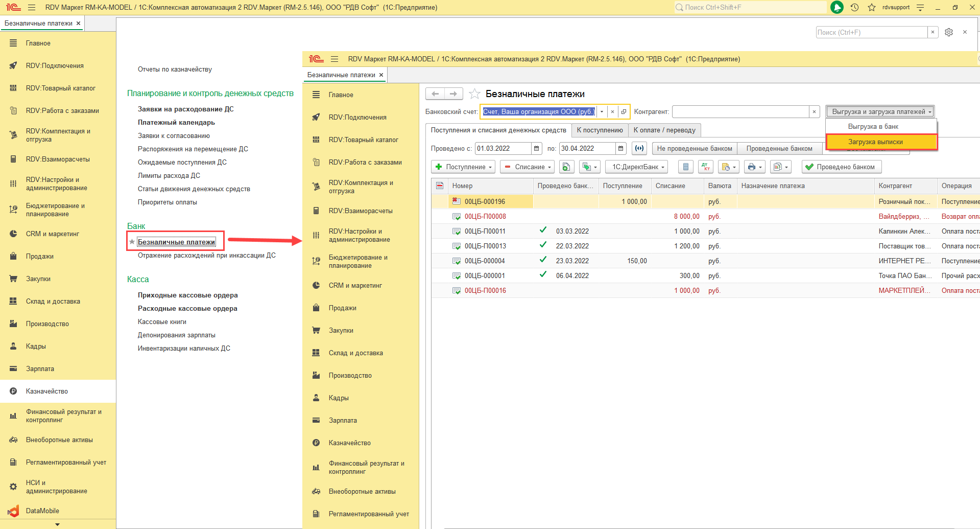
Task: Open calendar picker for the 01.03.2022 date
Action: [537, 149]
